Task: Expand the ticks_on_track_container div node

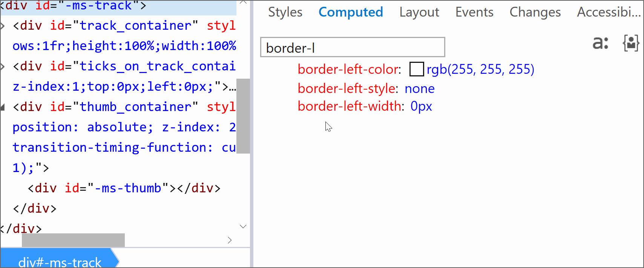Action: coord(3,67)
